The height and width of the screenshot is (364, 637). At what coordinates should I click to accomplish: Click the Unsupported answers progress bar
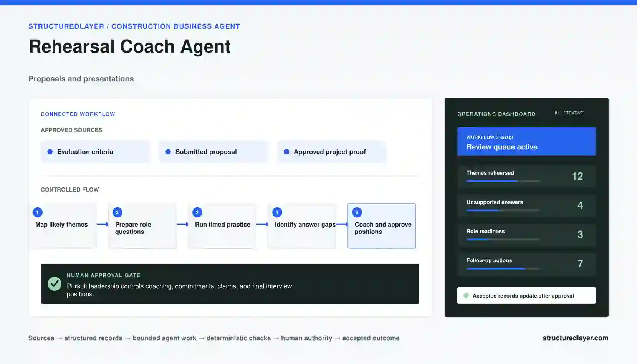tap(503, 210)
